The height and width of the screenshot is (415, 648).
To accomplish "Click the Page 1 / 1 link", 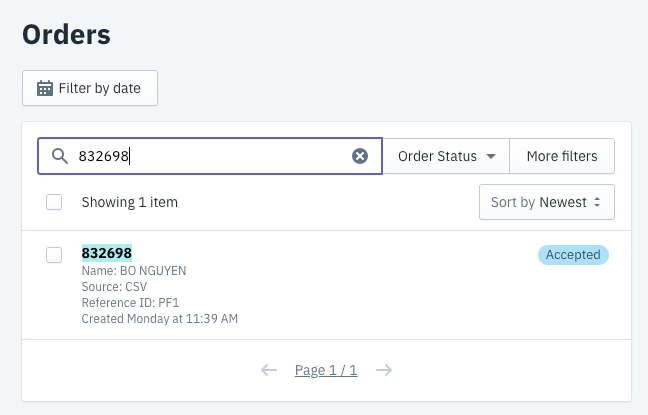I will [x=326, y=370].
